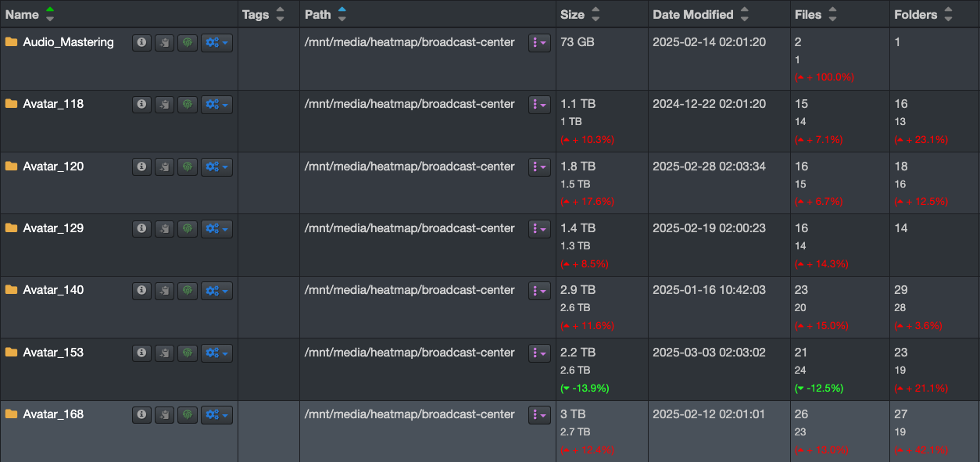Open the purple path options menu for Avatar_120

point(539,167)
